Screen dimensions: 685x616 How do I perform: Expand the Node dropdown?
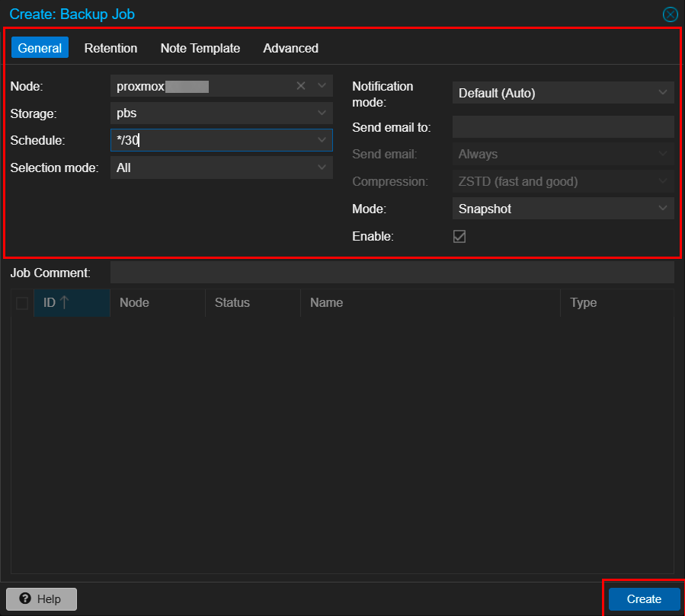click(x=322, y=86)
